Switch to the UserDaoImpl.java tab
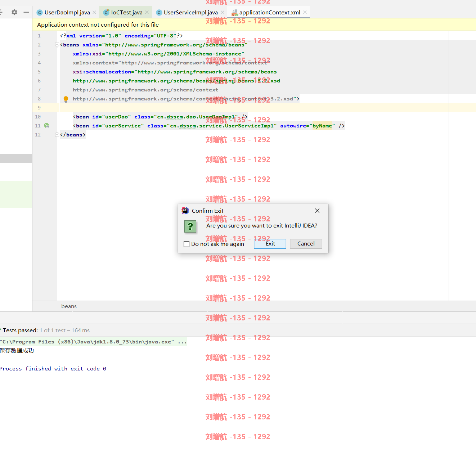 pyautogui.click(x=67, y=13)
